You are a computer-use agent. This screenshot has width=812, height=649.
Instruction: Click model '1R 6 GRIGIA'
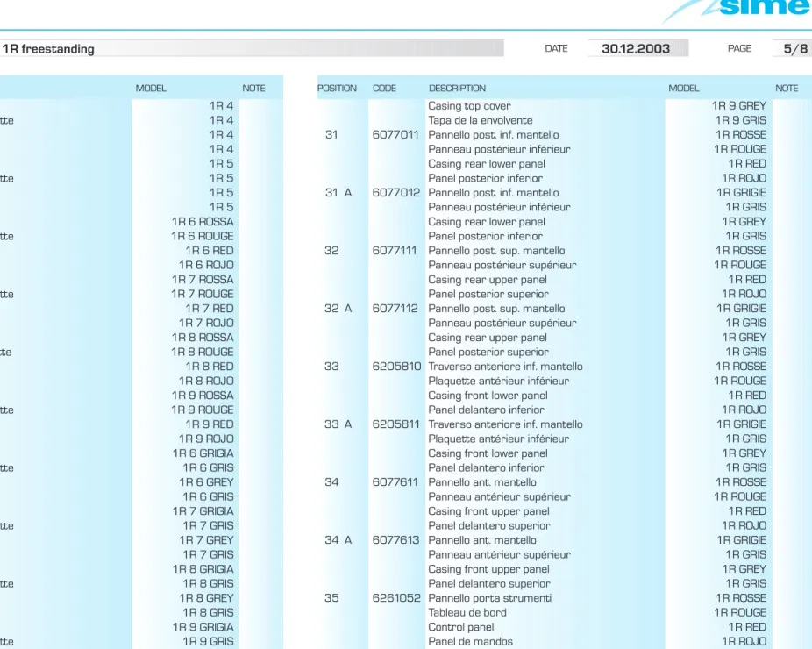pyautogui.click(x=203, y=453)
